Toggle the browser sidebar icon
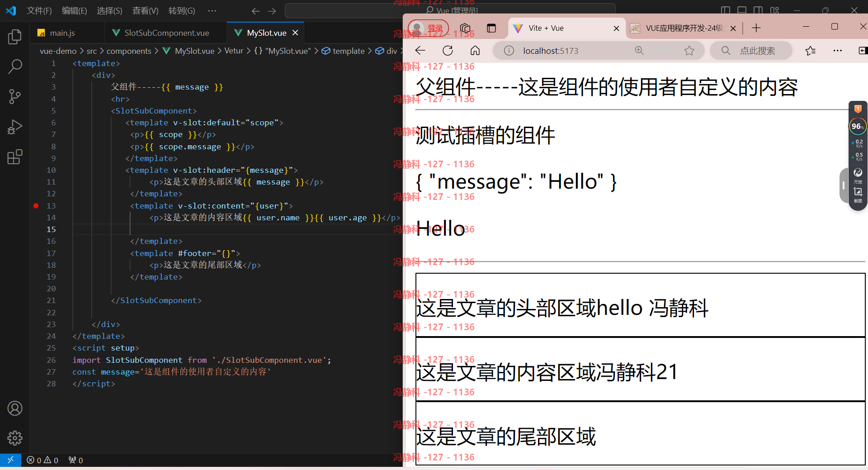 (863, 51)
